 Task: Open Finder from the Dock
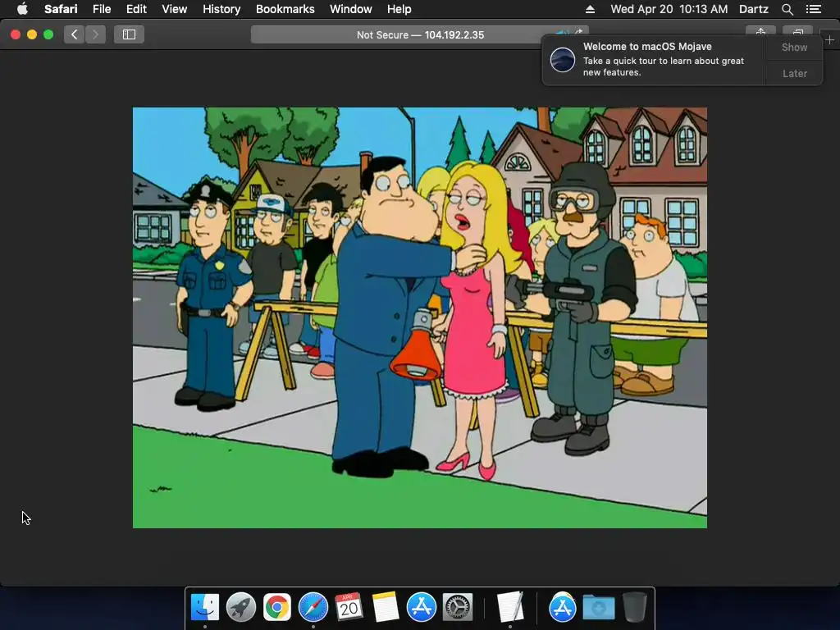[205, 607]
